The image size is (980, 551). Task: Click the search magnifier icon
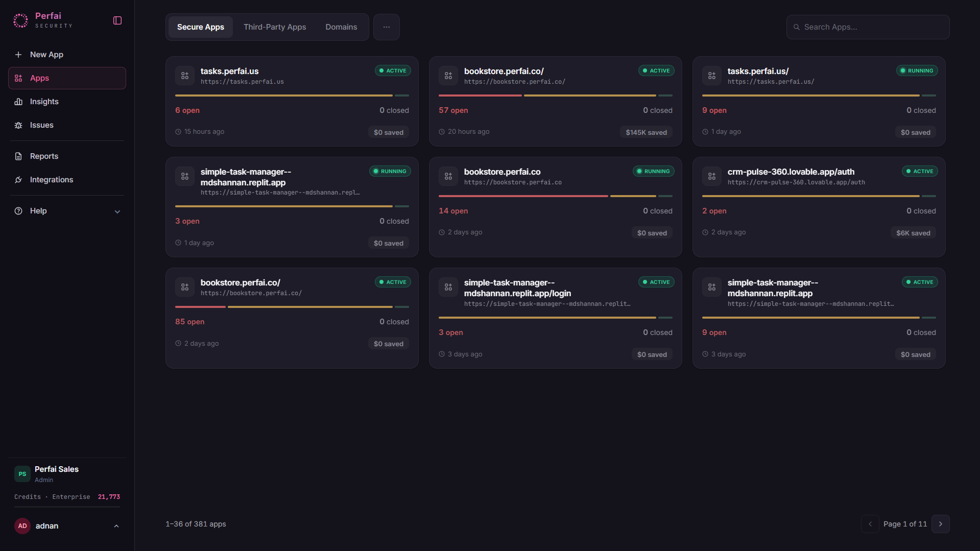pos(796,27)
